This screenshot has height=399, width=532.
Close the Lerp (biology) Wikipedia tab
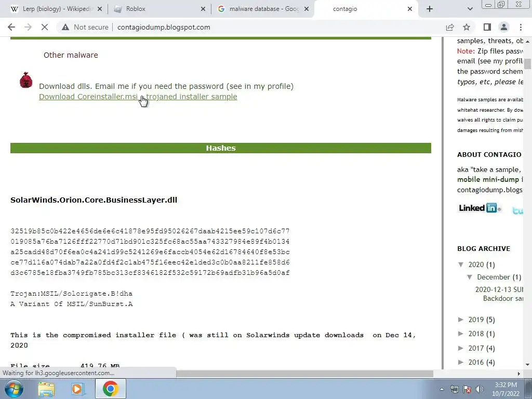[100, 9]
